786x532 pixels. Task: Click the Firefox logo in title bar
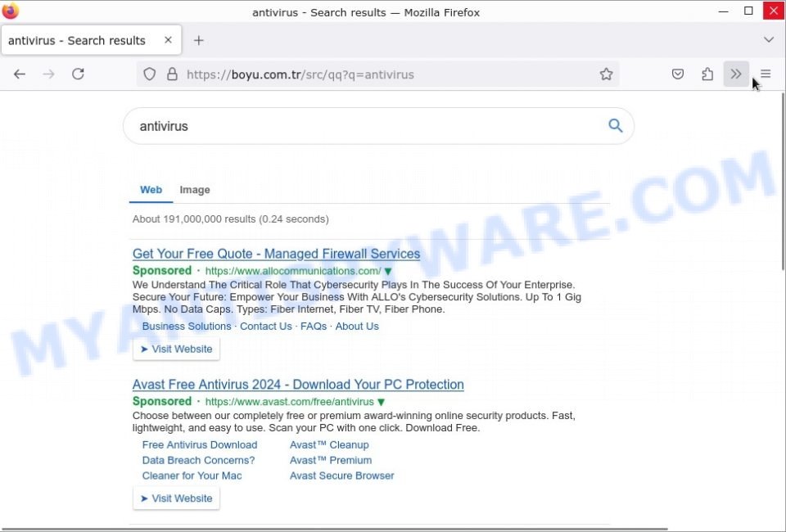[x=10, y=11]
